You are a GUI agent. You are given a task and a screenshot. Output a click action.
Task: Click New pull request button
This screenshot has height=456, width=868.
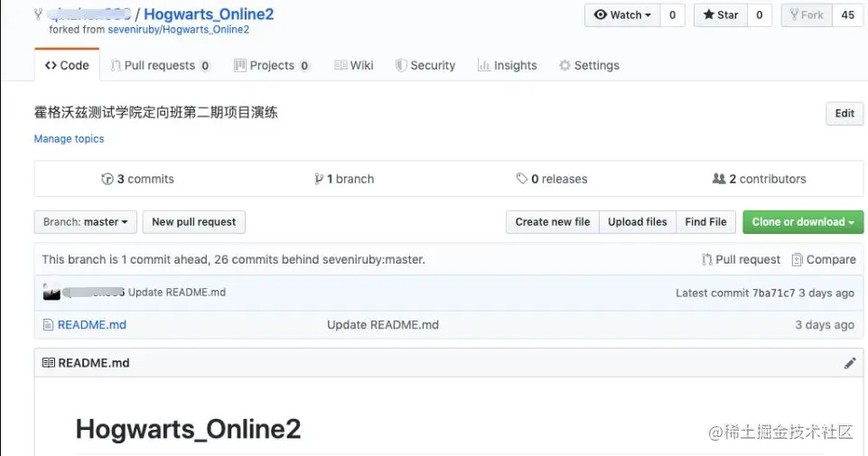pos(194,222)
